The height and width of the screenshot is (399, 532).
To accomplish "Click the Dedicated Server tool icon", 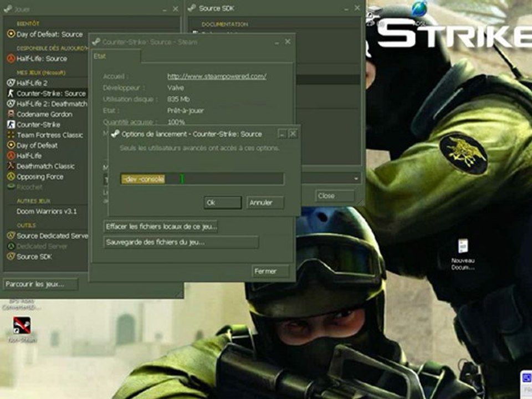I will pos(11,246).
